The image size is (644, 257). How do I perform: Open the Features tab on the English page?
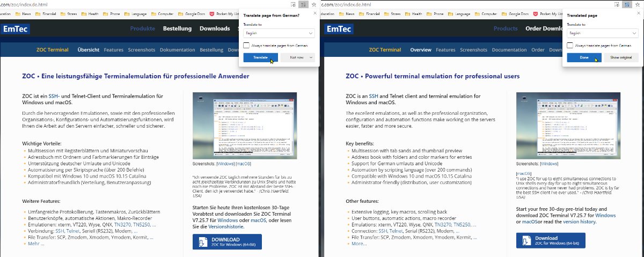[x=445, y=50]
